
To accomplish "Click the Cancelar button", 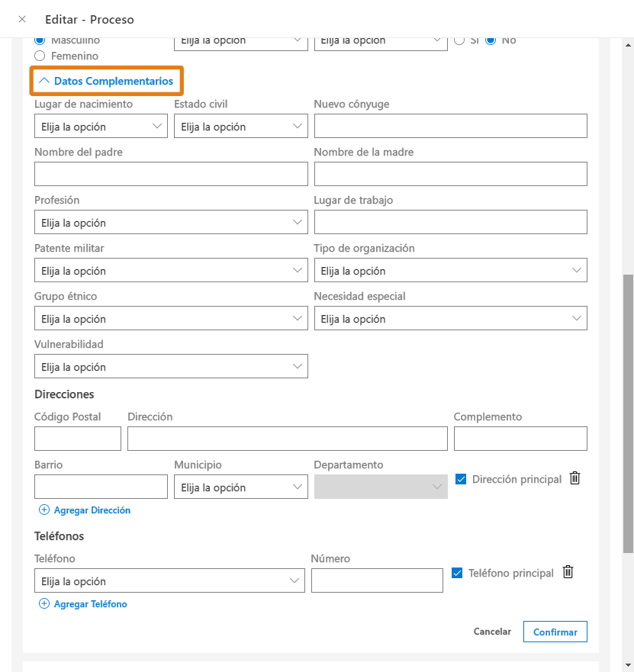I will [x=492, y=632].
